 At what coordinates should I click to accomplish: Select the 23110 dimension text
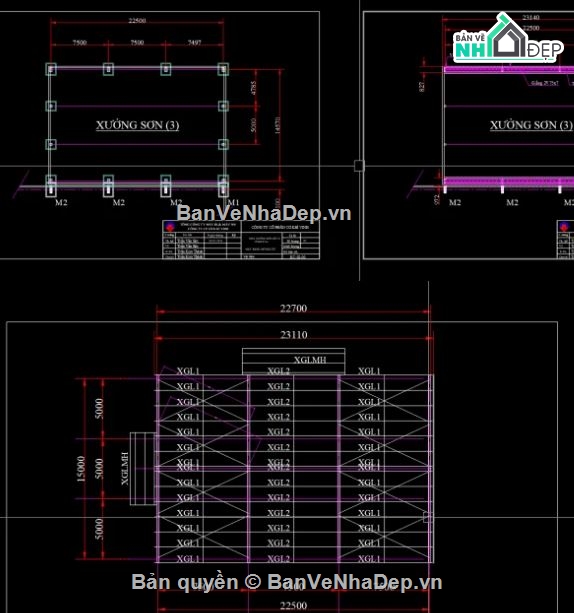tap(294, 335)
